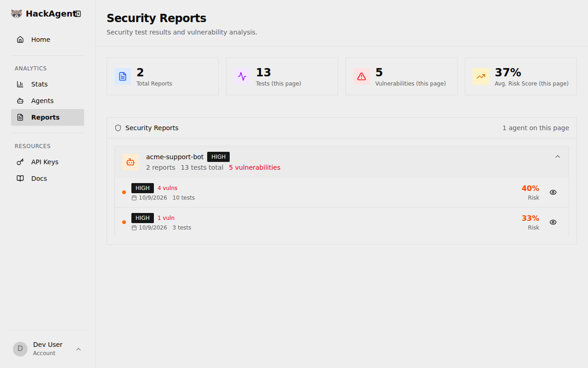Screen dimensions: 588x368
Task: Go to Stats in the sidebar
Action: click(x=47, y=84)
